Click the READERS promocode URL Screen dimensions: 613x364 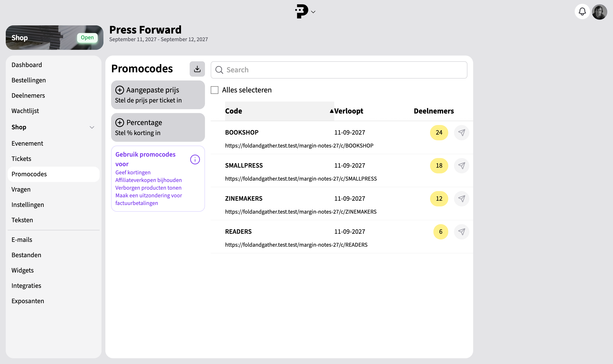pos(296,245)
